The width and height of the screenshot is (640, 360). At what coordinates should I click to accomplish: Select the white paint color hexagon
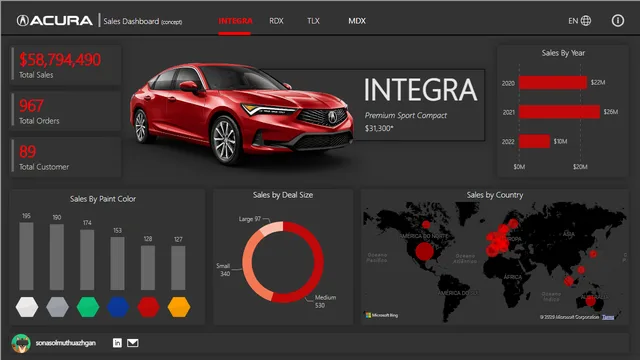[x=27, y=307]
